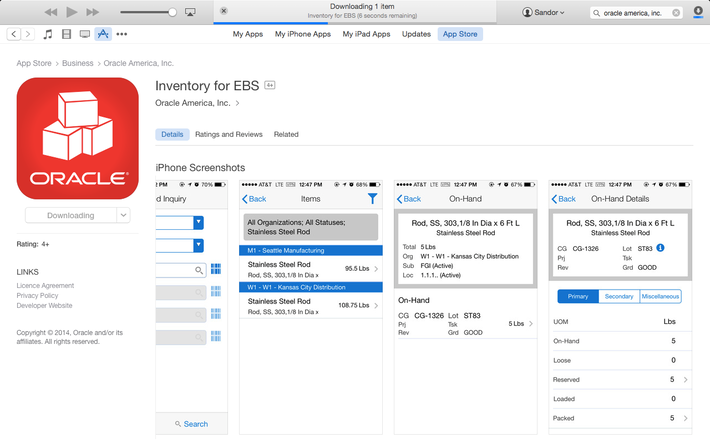Open the My iPad Apps tab
Image resolution: width=710 pixels, height=443 pixels.
[366, 34]
